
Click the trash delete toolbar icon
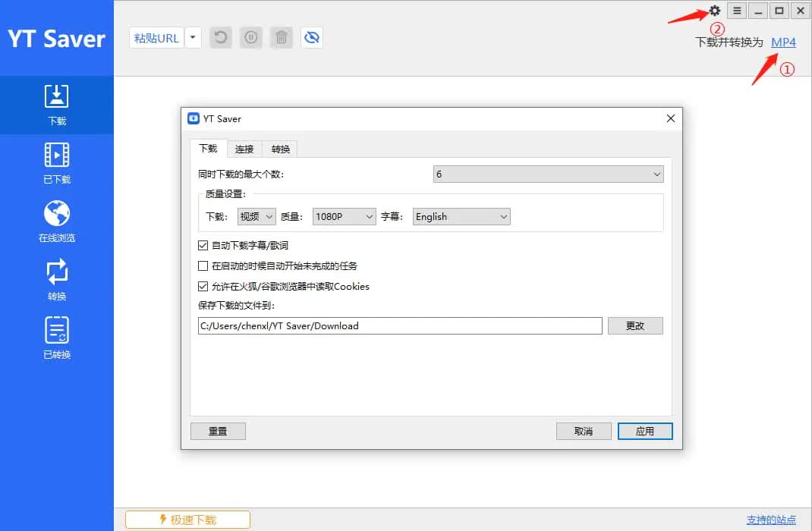tap(282, 37)
